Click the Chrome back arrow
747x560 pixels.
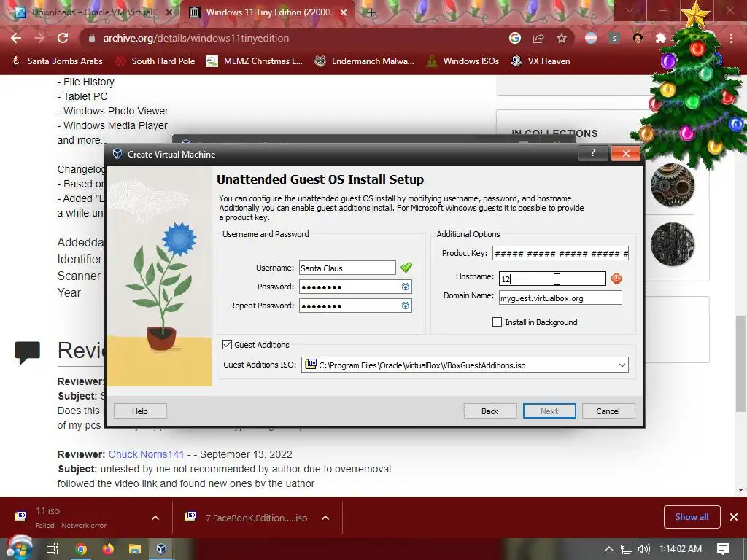coord(16,38)
